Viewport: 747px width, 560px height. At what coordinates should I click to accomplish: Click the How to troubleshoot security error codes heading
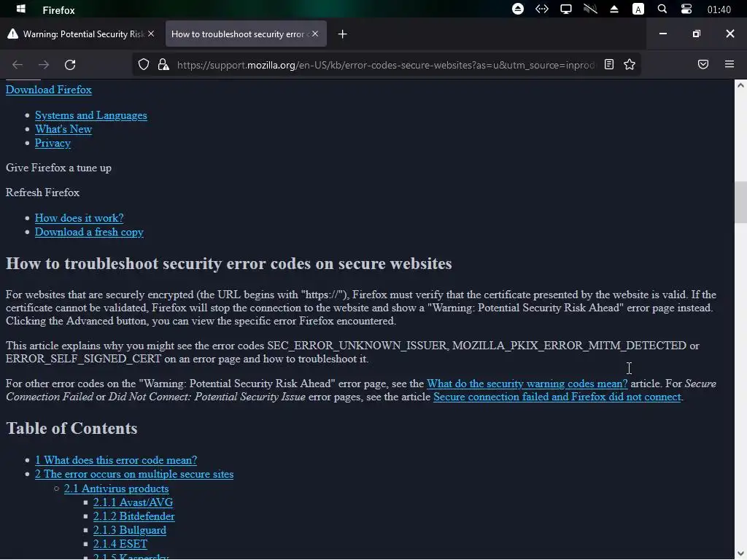point(228,264)
